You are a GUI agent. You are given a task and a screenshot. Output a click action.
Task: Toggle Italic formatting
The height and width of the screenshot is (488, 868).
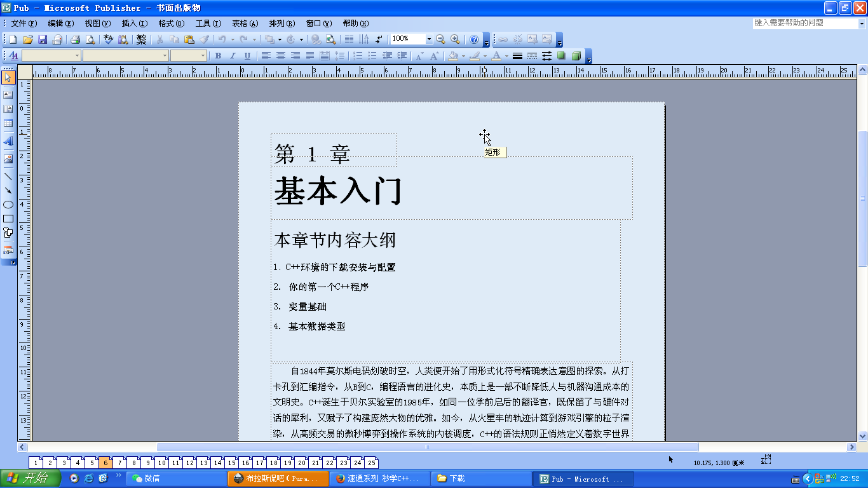[233, 56]
